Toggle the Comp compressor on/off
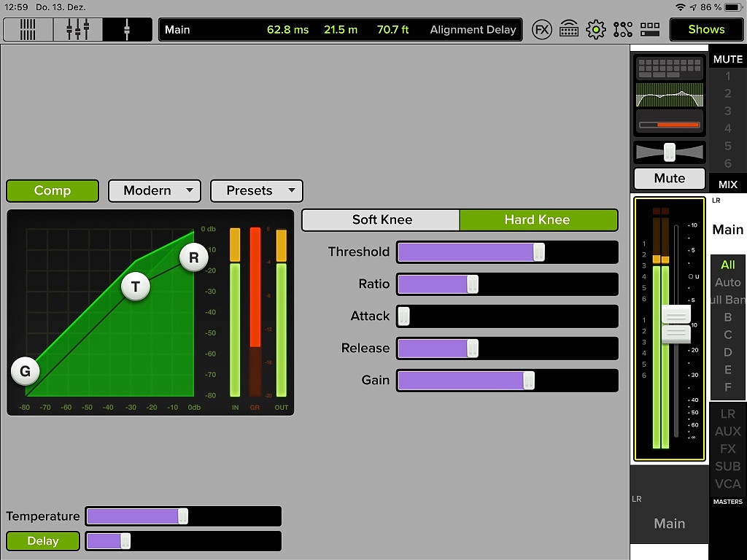 [x=53, y=191]
